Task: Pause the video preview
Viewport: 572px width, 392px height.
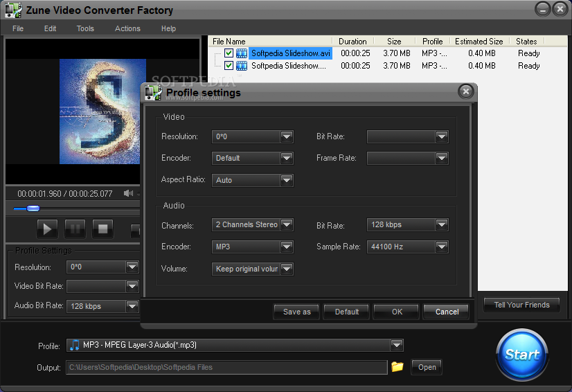Action: point(75,229)
